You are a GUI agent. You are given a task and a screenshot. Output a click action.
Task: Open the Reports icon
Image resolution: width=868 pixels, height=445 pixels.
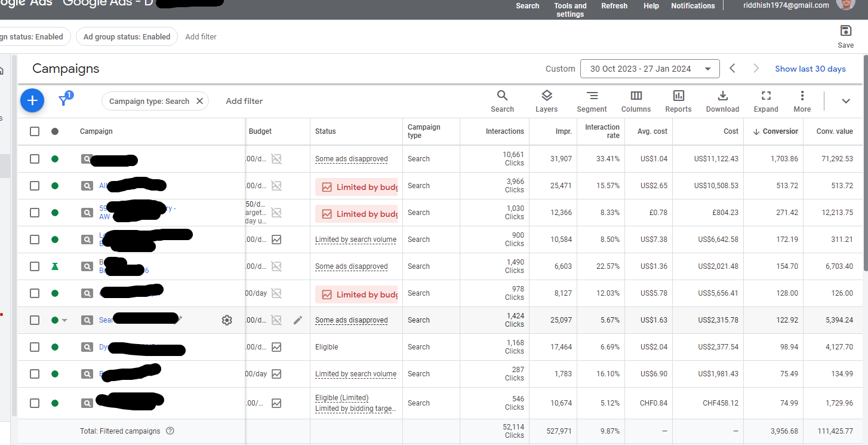tap(678, 101)
